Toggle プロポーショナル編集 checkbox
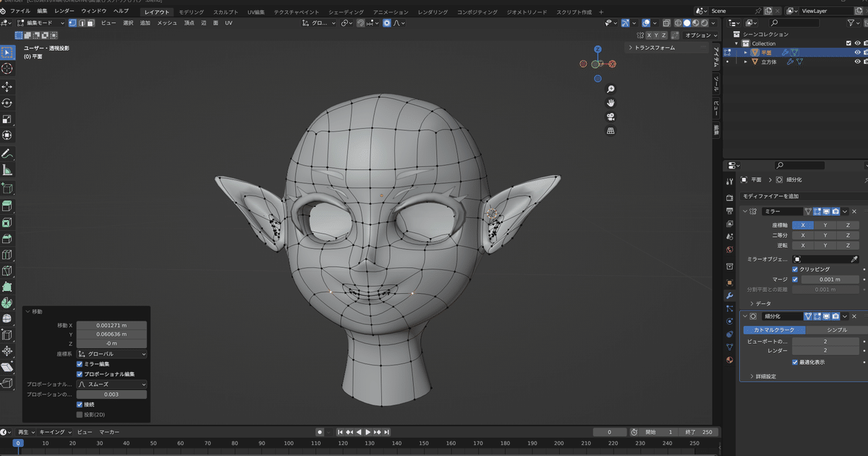 [80, 374]
